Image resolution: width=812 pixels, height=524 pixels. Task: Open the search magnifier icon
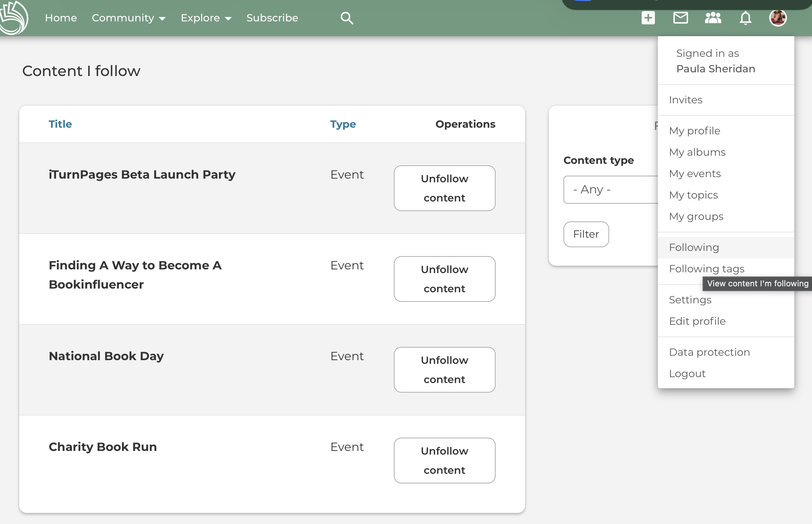click(x=347, y=18)
